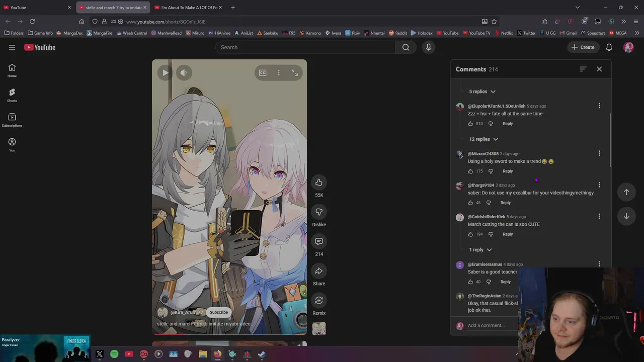
Task: Open the Reddit bookmark
Action: point(397,33)
